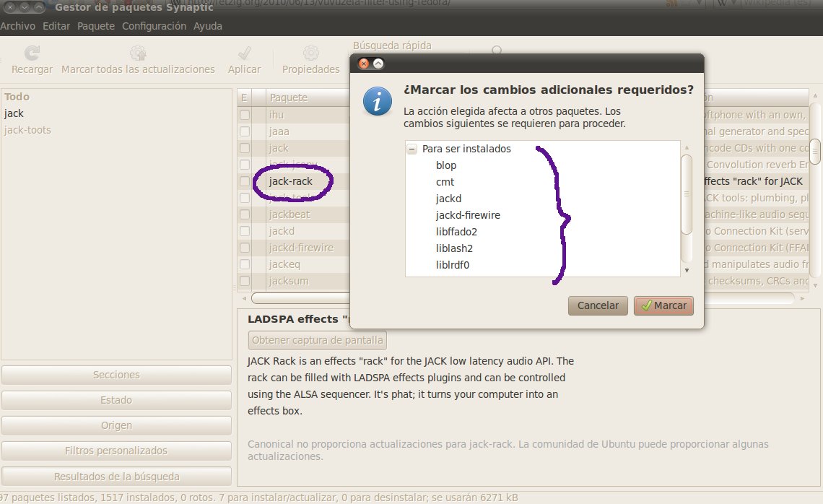The width and height of the screenshot is (823, 504).
Task: Click the info icon in the dialog
Action: pos(376,102)
